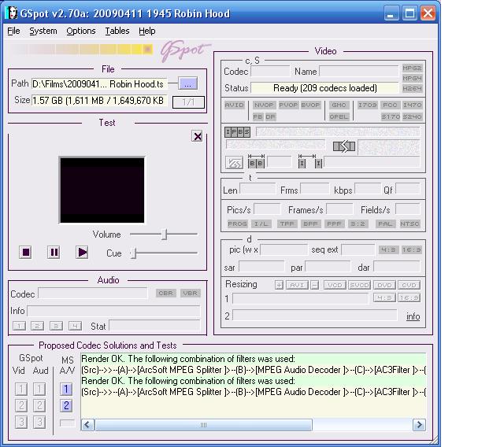This screenshot has width=504, height=447.
Task: Click the NTSC indicator
Action: coord(409,223)
